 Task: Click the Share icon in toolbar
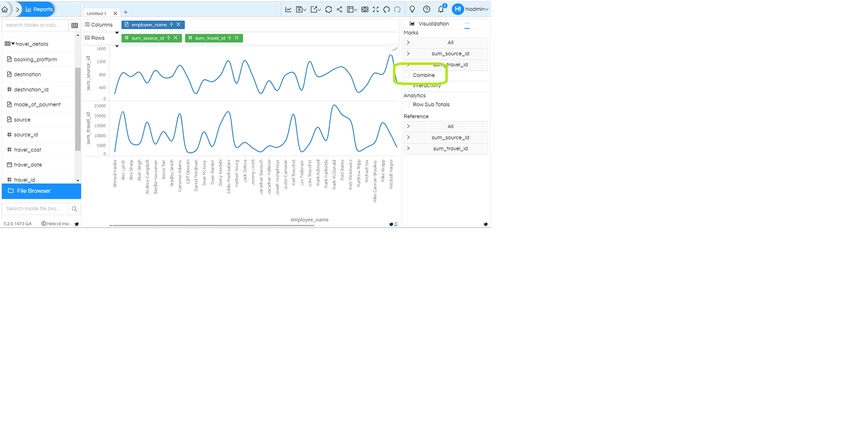pos(340,9)
